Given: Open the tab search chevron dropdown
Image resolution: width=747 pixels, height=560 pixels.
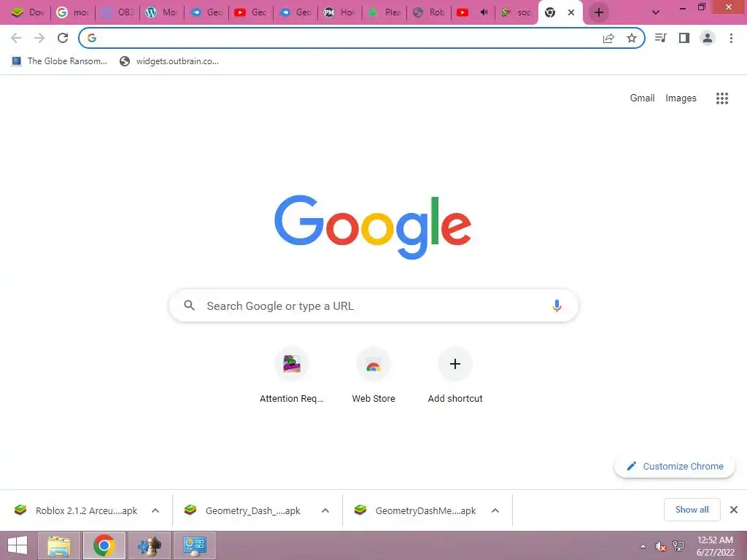Looking at the screenshot, I should click(x=656, y=13).
